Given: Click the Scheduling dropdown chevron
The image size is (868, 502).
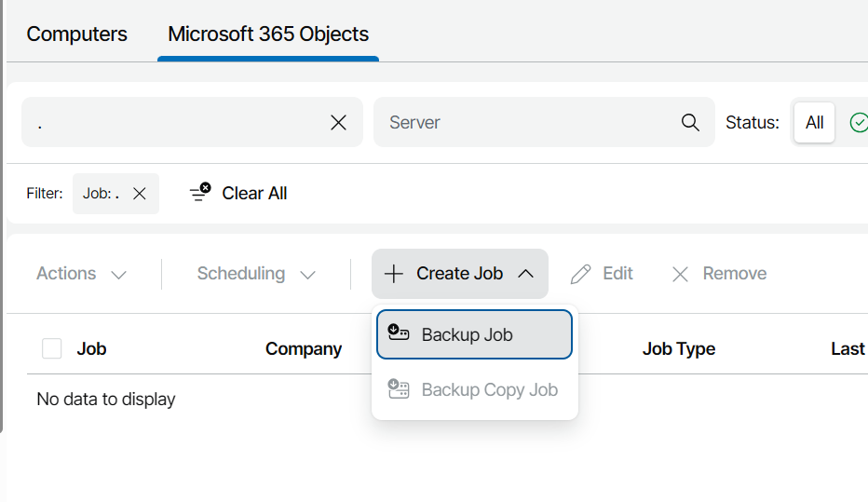Looking at the screenshot, I should pos(307,275).
